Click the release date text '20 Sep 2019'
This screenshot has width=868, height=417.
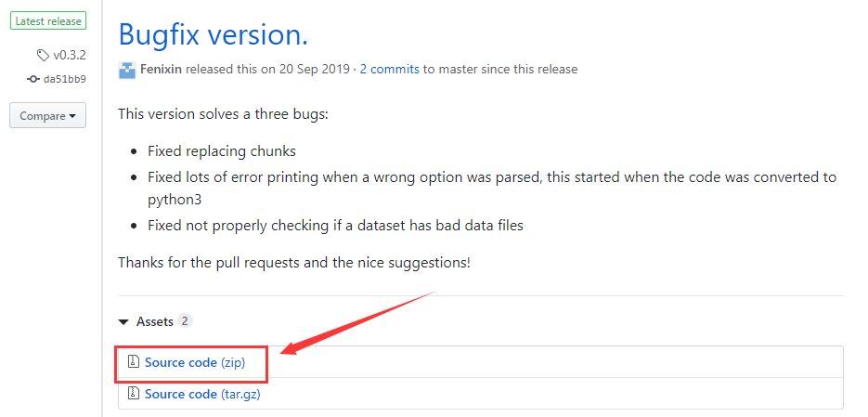pos(315,70)
